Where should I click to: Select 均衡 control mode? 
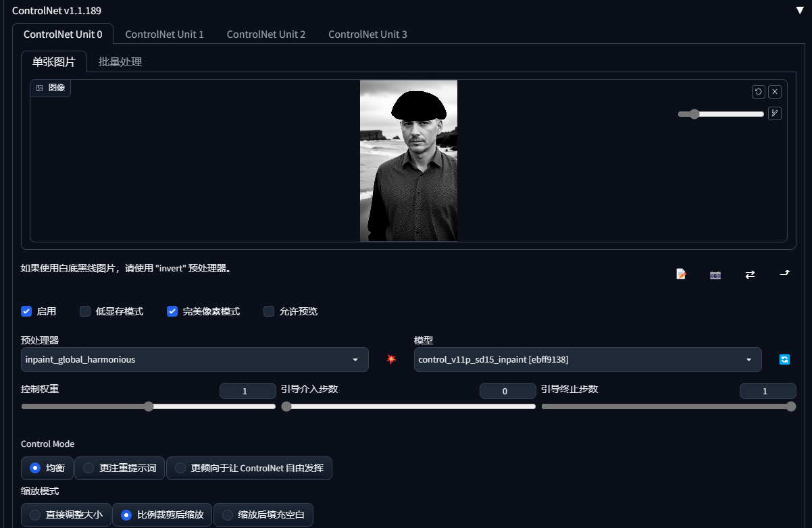(47, 468)
